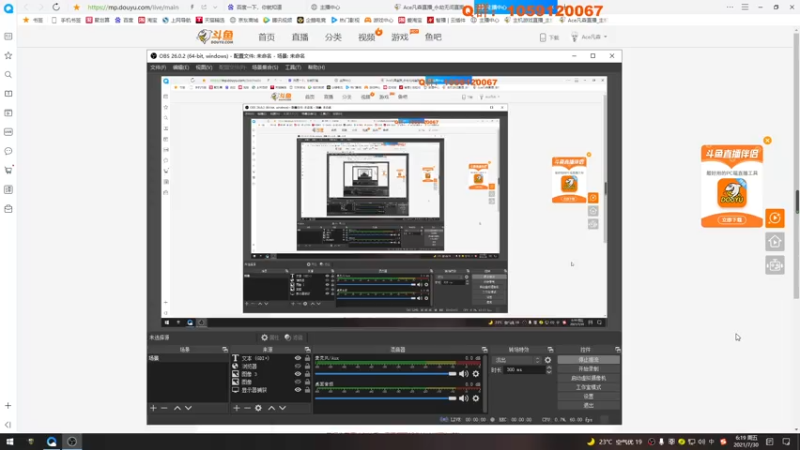Screen dimensions: 800x450
Task: Open OBS 场景集合(S) menu
Action: coord(265,67)
